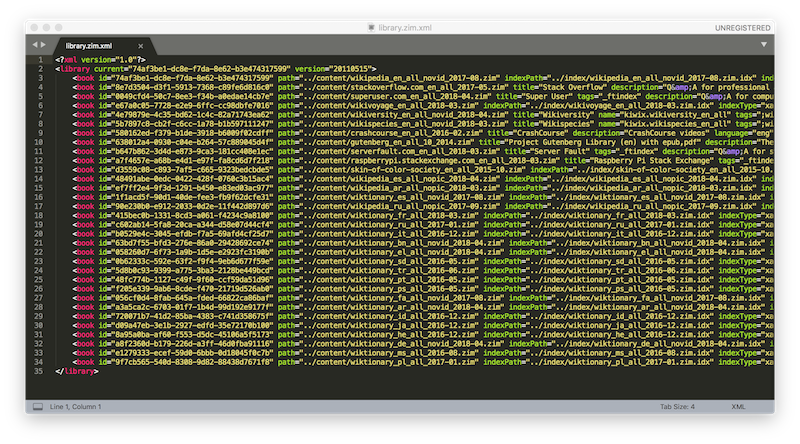Open the Tab Size: 4 menu
The image size is (800, 444).
(677, 407)
